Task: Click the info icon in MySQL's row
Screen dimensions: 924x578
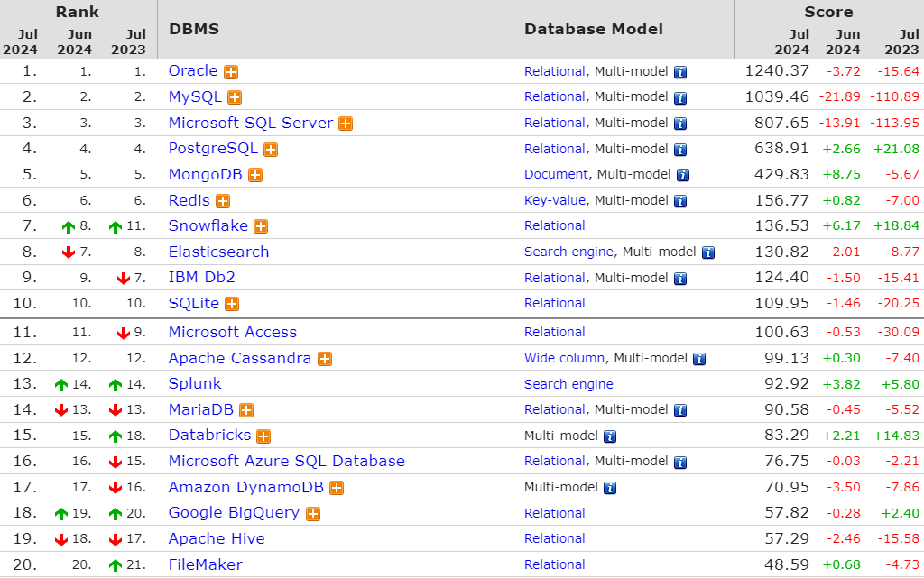Action: coord(680,98)
